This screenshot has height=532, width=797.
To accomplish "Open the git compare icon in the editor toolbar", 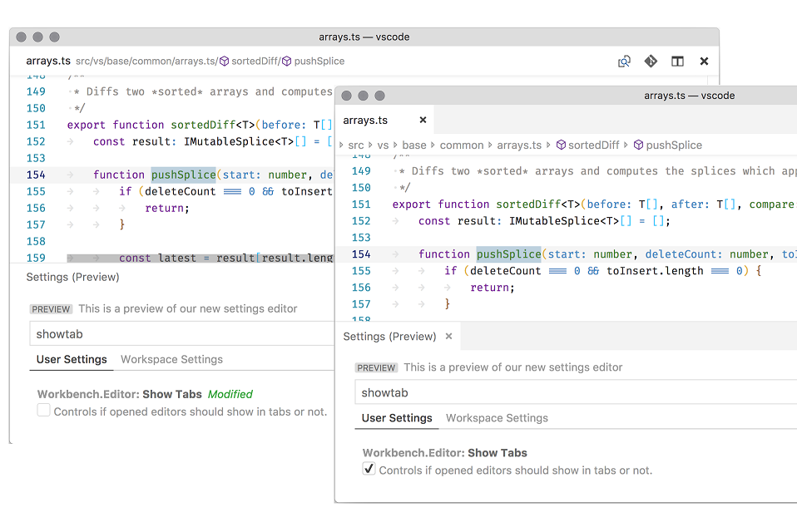I will [x=651, y=61].
